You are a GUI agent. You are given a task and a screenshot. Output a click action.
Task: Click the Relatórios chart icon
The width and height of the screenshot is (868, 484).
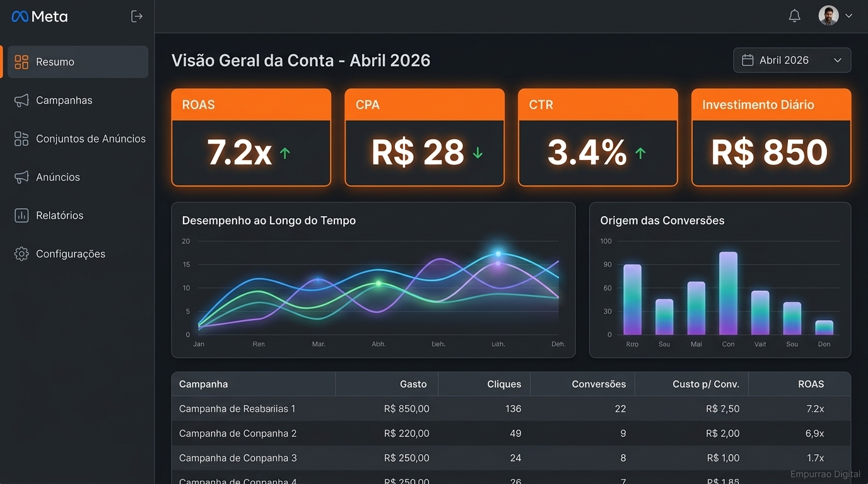(21, 216)
